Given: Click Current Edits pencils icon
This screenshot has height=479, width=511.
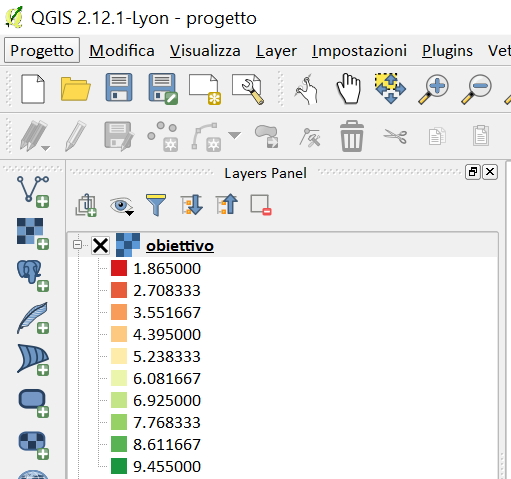Looking at the screenshot, I should click(35, 136).
